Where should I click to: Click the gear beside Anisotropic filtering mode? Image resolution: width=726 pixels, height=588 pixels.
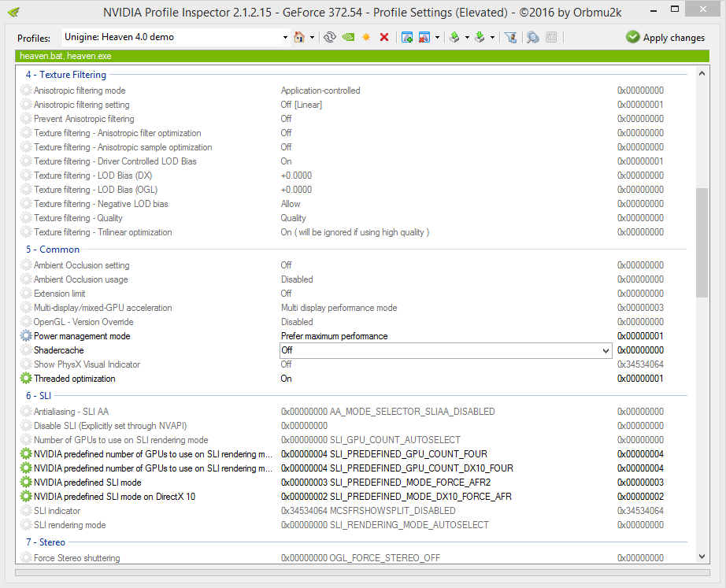pos(26,91)
